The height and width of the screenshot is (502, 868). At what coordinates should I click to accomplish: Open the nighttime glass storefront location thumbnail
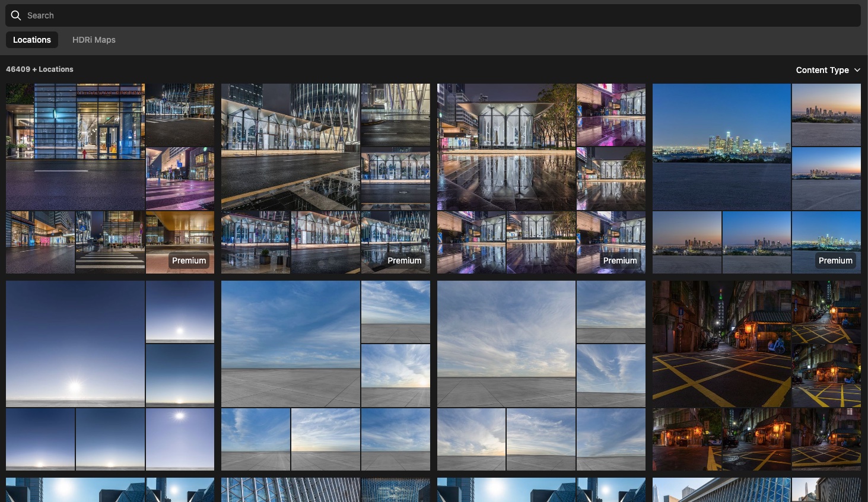pos(75,147)
